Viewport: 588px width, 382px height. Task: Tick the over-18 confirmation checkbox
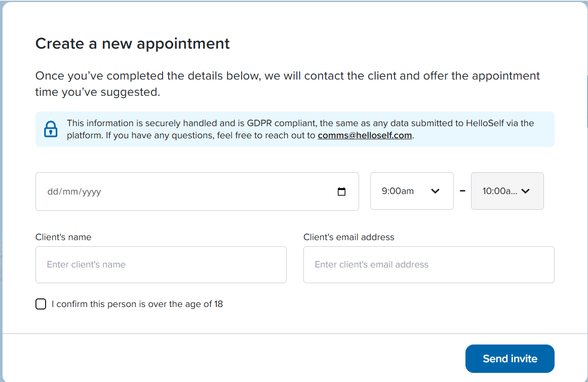tap(41, 304)
